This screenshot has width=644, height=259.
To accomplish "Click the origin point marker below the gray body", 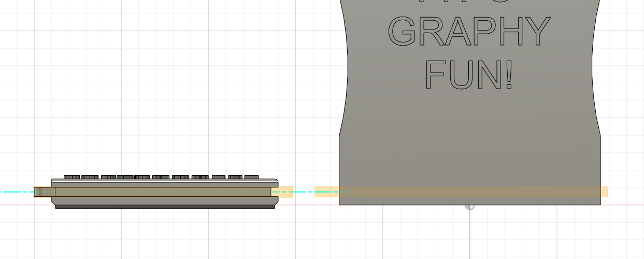I will 470,206.
